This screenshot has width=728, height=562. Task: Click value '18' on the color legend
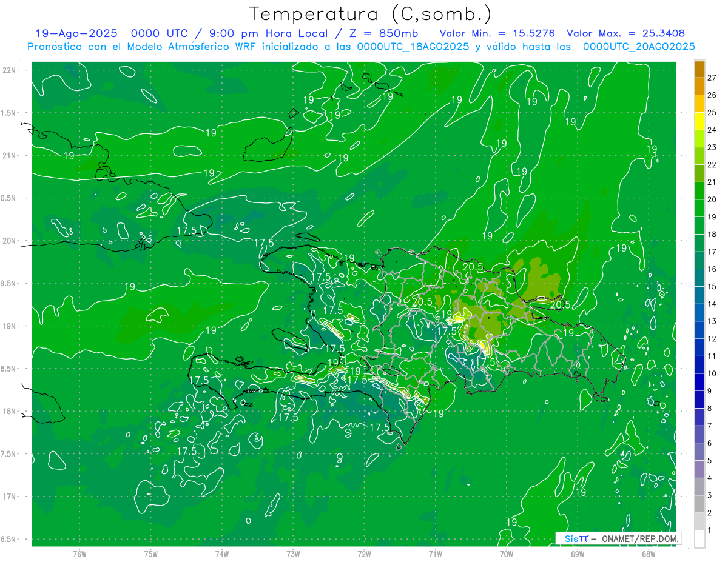tap(712, 234)
